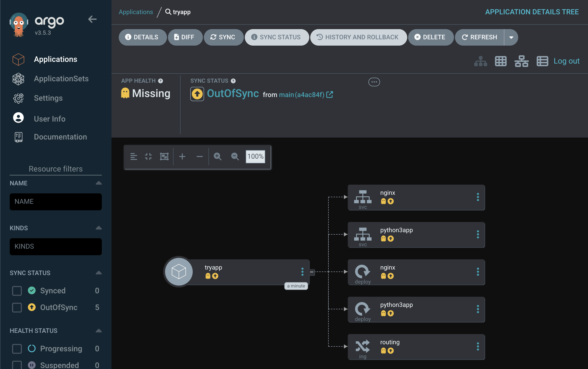The image size is (588, 369).
Task: Check the OutOfSync filter checkbox
Action: pos(17,308)
